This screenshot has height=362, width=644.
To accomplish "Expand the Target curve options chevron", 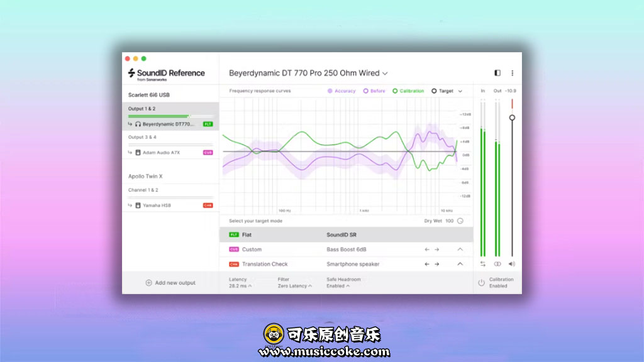I will coord(460,91).
